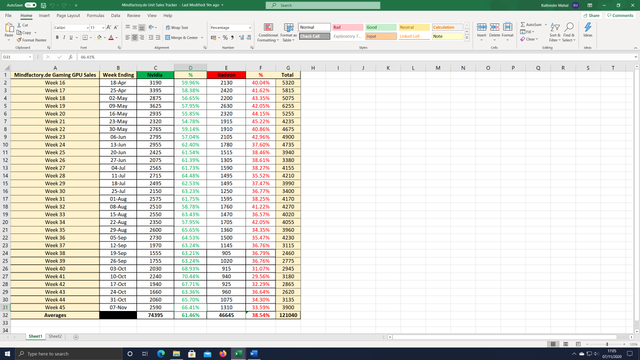
Task: Click the zoom slider in status bar
Action: tap(607, 344)
